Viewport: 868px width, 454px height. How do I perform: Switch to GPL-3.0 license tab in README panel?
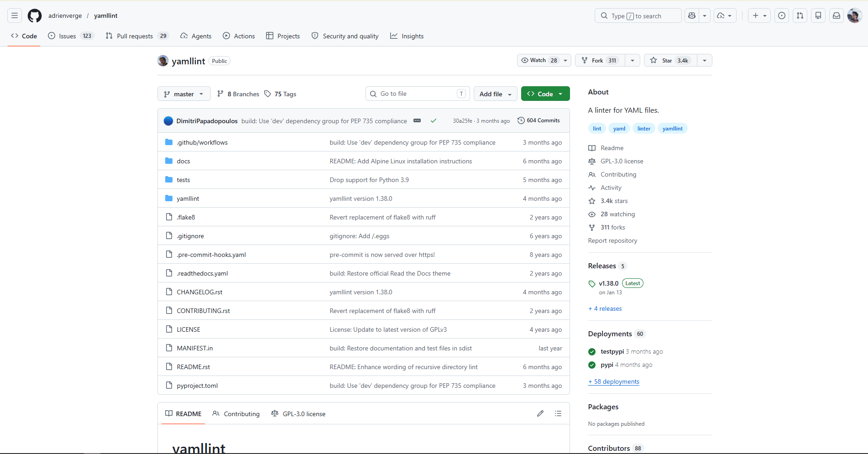click(298, 414)
